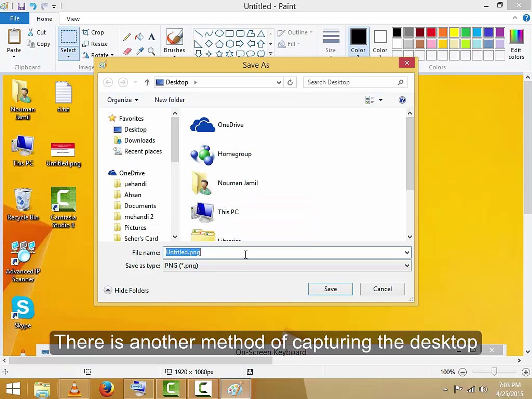Select Pictures folder under OneDrive
This screenshot has width=532, height=399.
(130, 228)
